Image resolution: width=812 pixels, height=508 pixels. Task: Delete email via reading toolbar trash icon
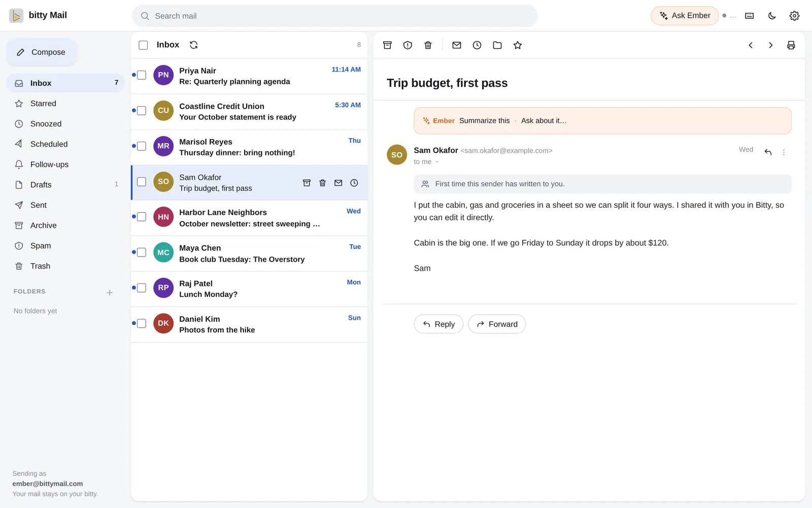point(428,45)
